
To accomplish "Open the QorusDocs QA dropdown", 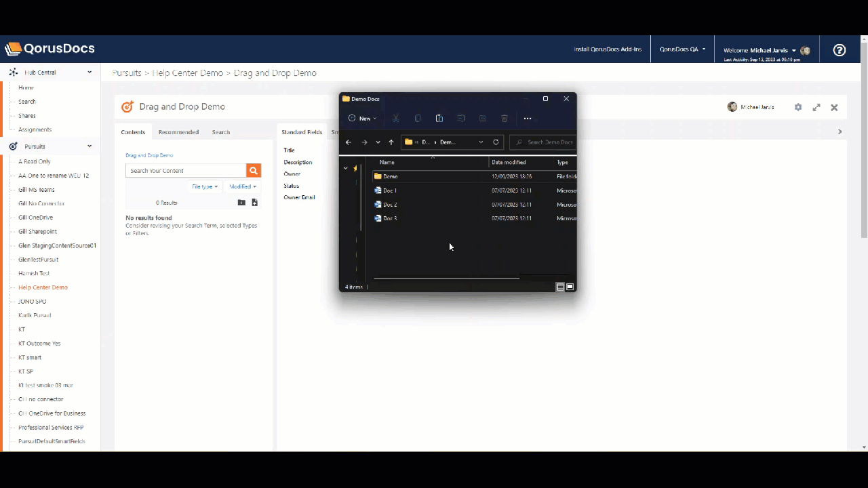I will [682, 49].
